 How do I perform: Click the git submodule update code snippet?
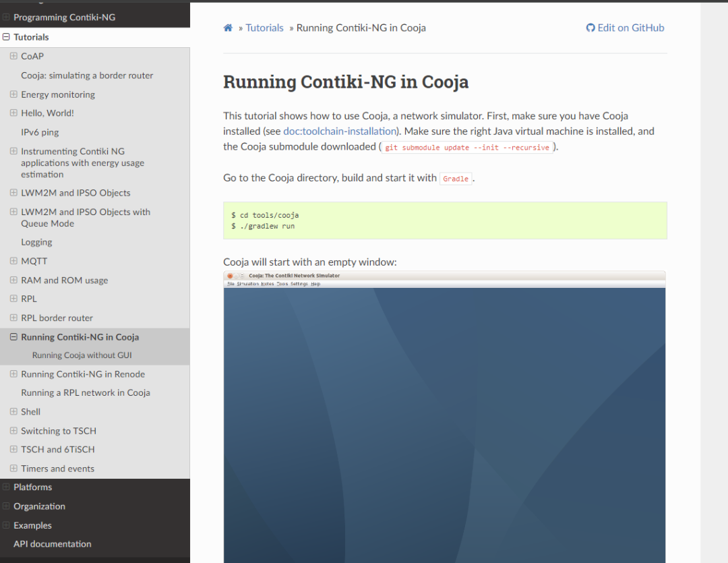click(467, 147)
